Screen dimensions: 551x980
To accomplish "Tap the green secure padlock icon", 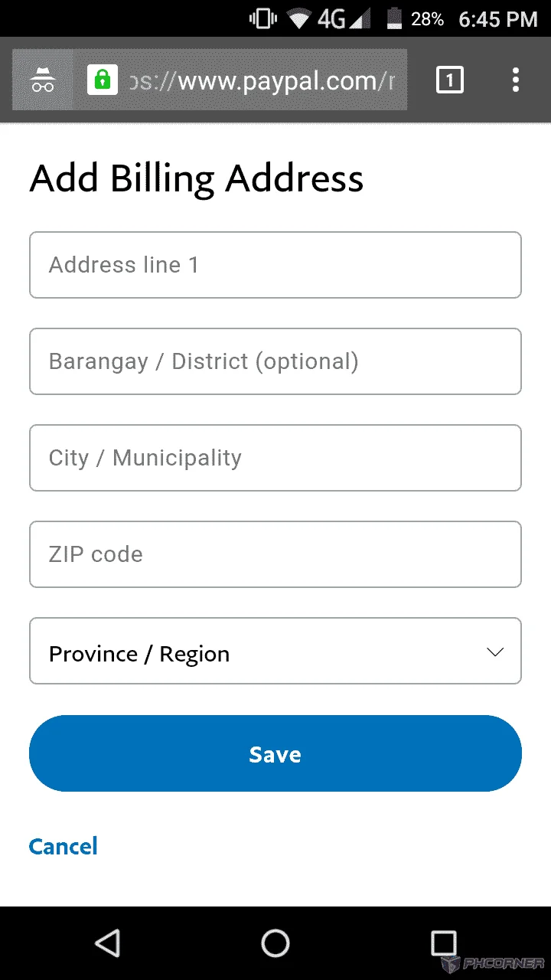I will pos(102,80).
